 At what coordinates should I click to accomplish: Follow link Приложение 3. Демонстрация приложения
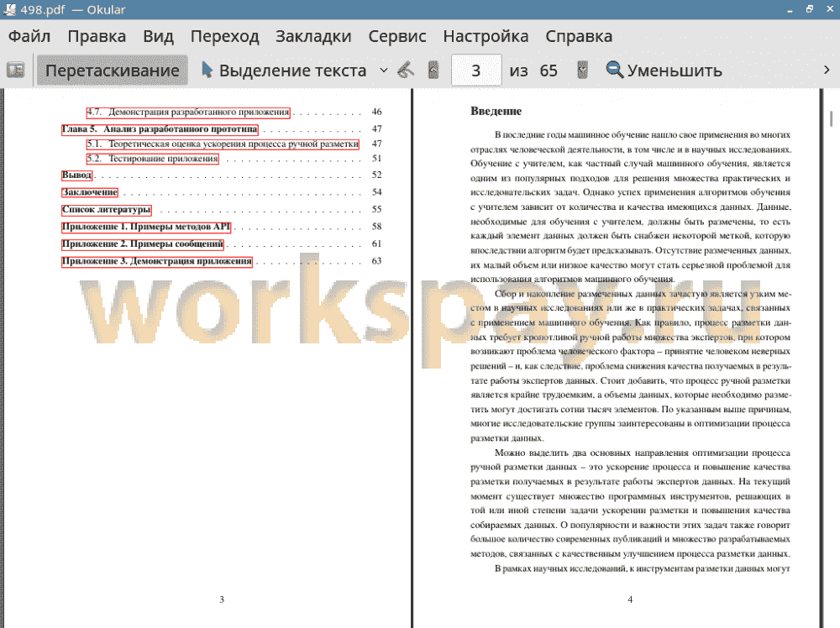point(157,261)
